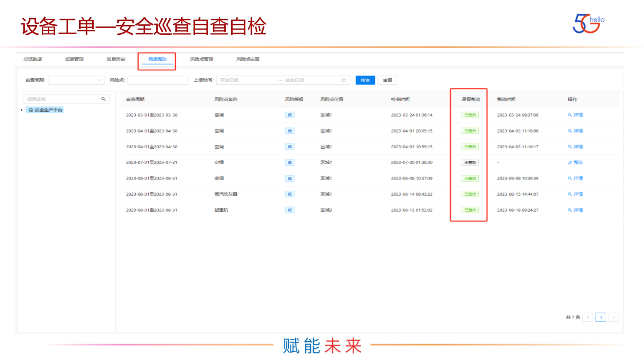
Task: Click the 风险点 text input field
Action: (x=158, y=80)
